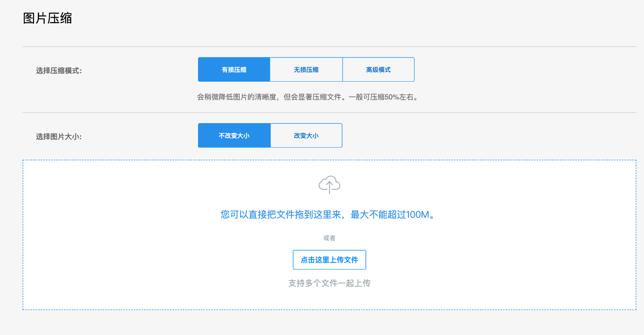Click the 选择压缩模式 label
The width and height of the screenshot is (644, 335).
(59, 71)
